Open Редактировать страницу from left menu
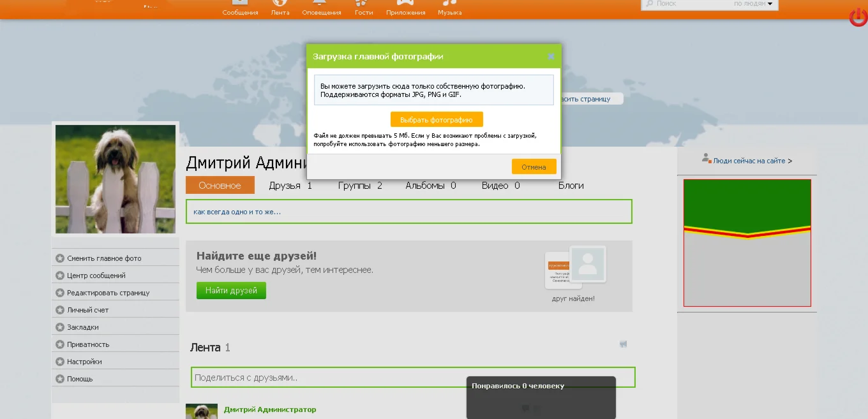The height and width of the screenshot is (419, 868). click(x=108, y=293)
